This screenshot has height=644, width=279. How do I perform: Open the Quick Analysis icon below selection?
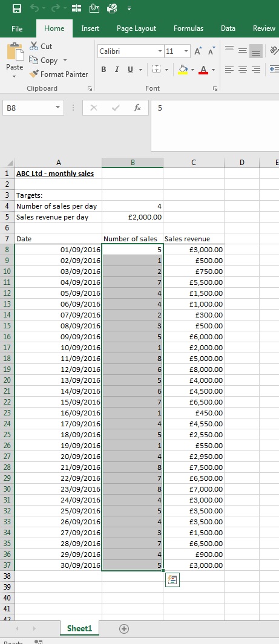point(172,580)
